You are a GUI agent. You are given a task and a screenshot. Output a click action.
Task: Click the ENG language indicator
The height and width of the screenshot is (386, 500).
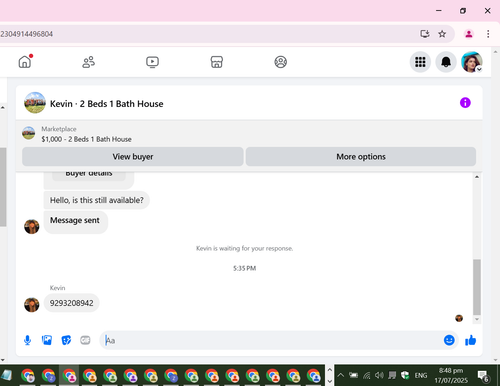(421, 375)
